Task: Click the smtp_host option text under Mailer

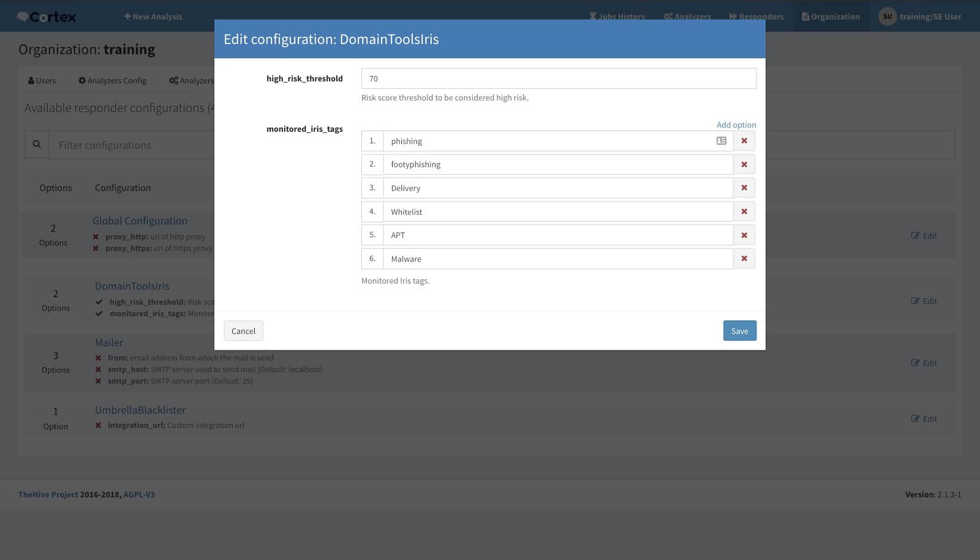Action: point(215,369)
